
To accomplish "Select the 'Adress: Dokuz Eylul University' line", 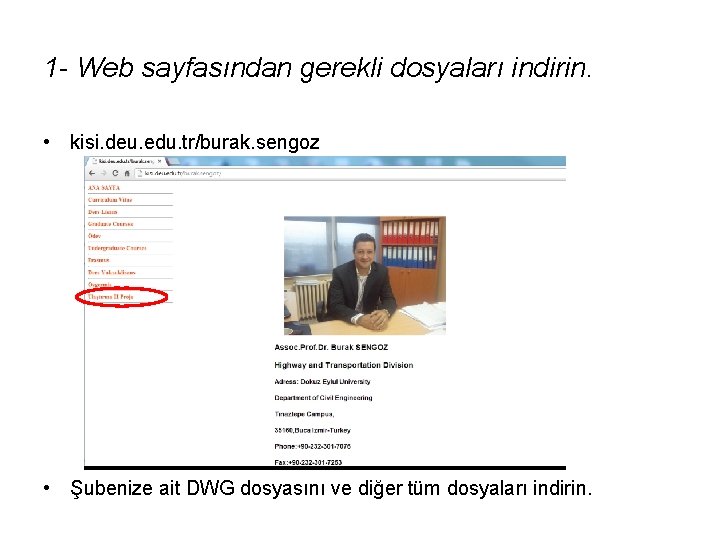I will (x=322, y=382).
